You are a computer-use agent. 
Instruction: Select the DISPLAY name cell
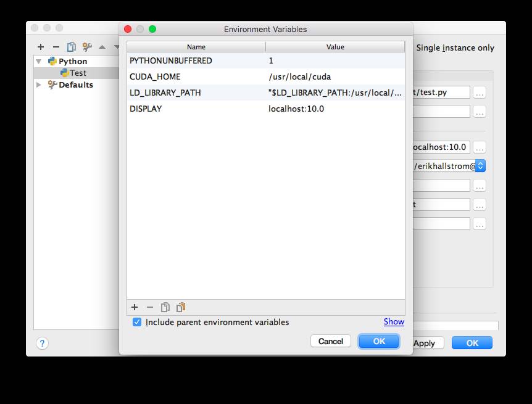[196, 109]
